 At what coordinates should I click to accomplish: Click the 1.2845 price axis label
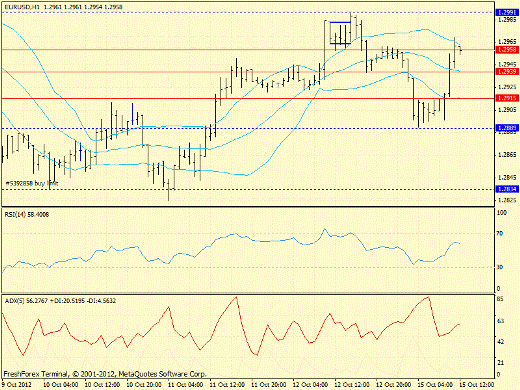click(507, 177)
